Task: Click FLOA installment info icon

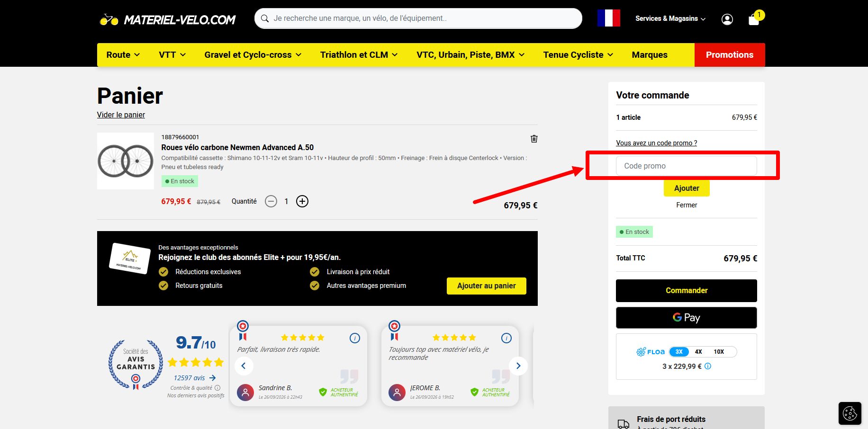Action: 708,366
